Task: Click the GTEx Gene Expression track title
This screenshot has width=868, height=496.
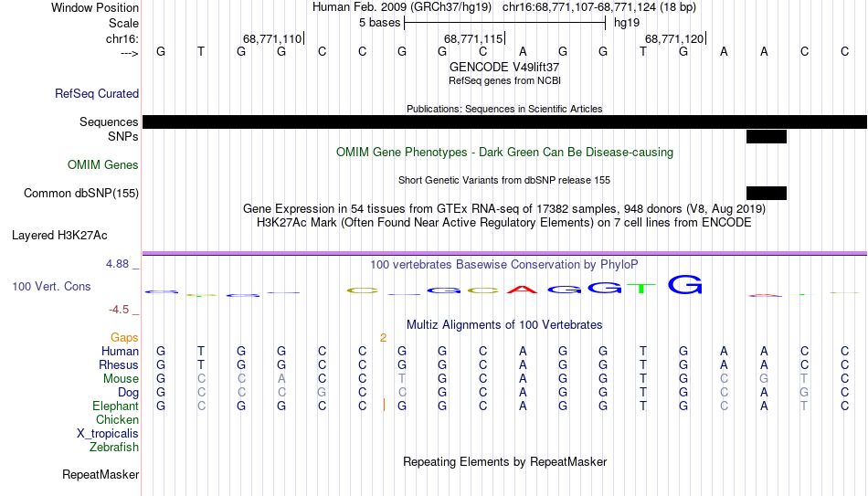Action: click(x=504, y=208)
